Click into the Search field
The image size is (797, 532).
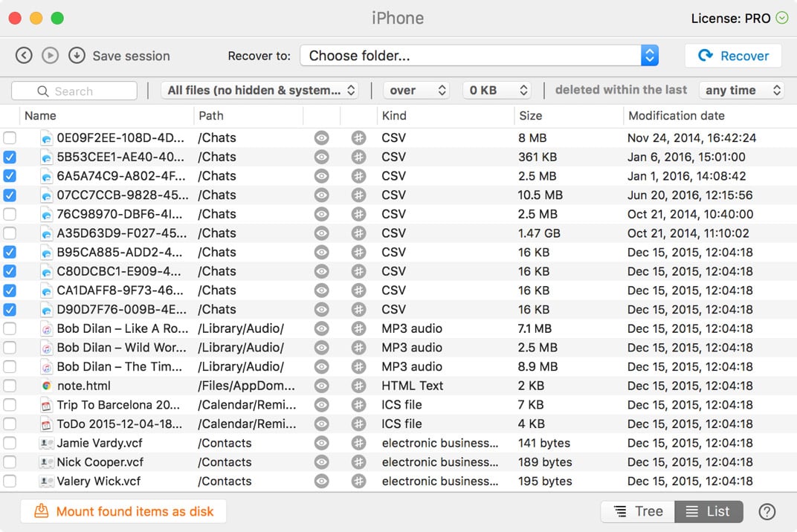click(x=74, y=91)
